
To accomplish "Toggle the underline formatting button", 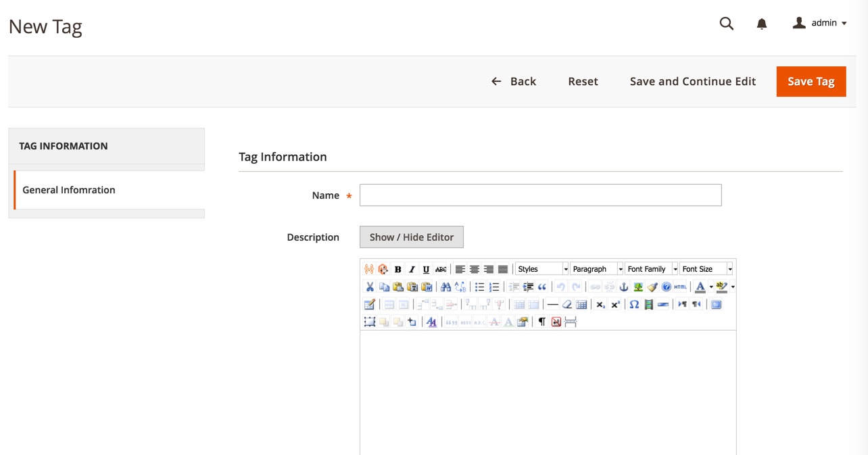I will point(426,269).
